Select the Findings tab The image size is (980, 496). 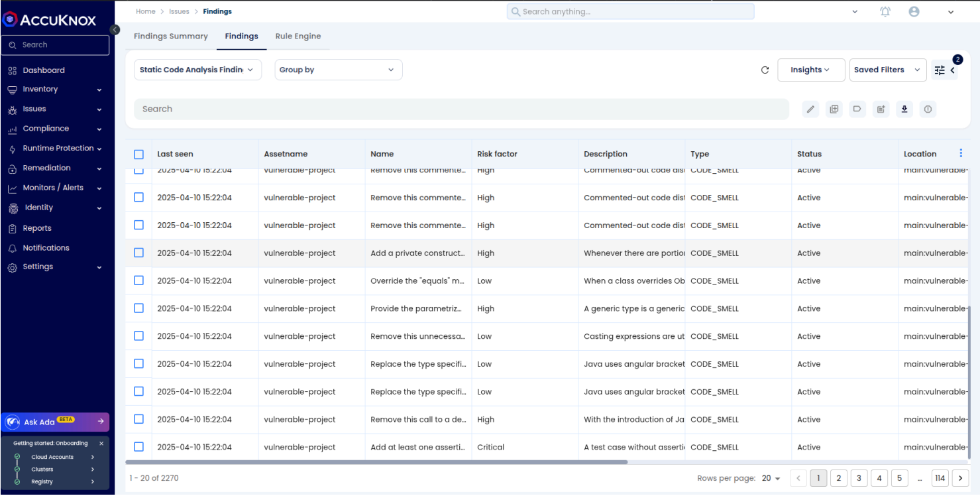pos(241,36)
